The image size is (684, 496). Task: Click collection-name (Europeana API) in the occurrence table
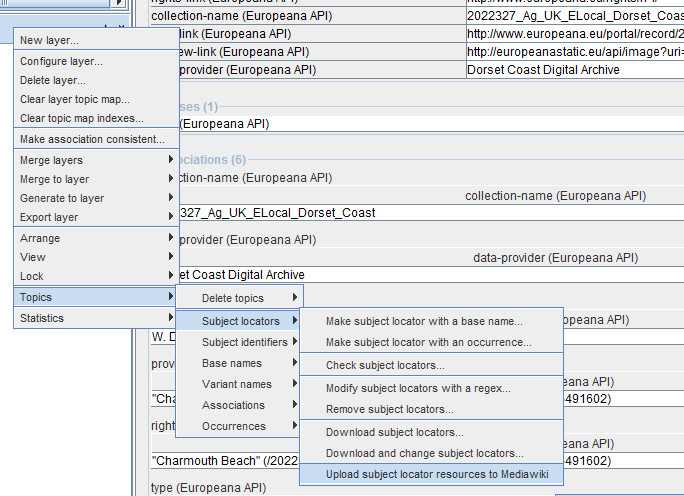click(308, 16)
